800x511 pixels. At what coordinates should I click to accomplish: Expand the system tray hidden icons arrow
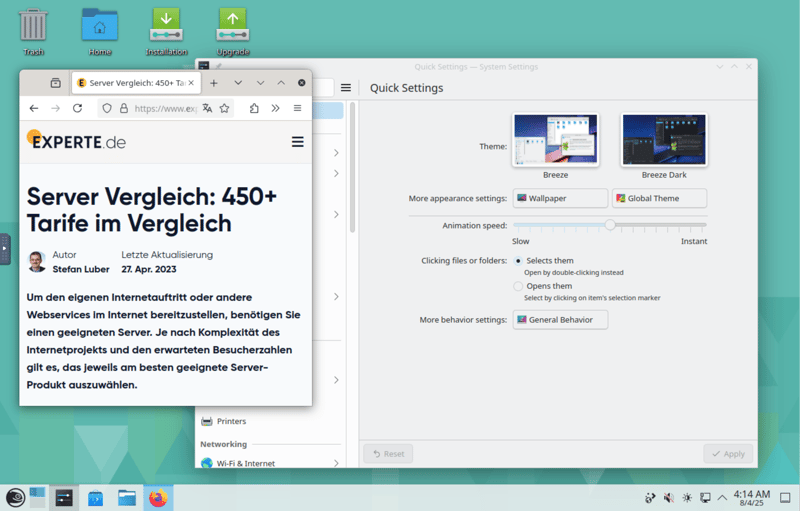pyautogui.click(x=722, y=497)
